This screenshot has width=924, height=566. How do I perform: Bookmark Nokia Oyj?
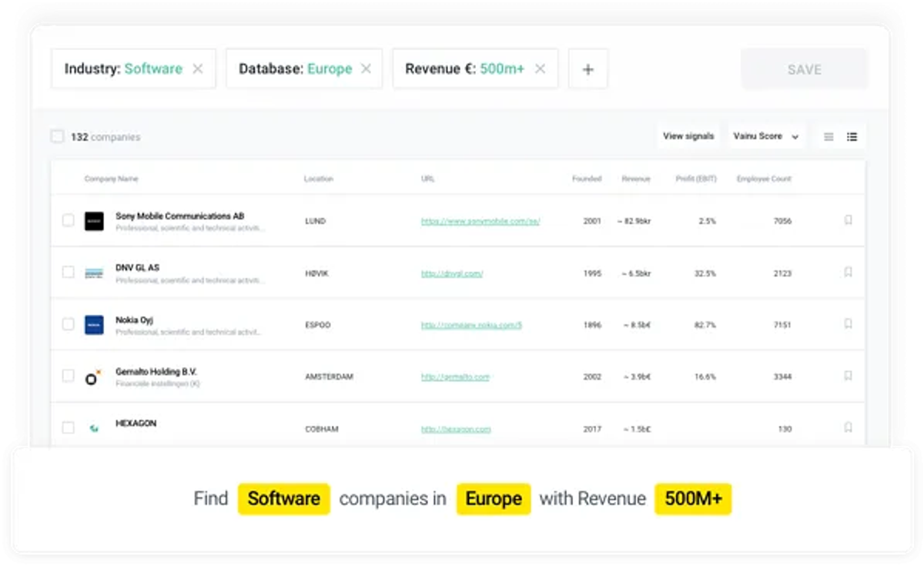(x=848, y=324)
